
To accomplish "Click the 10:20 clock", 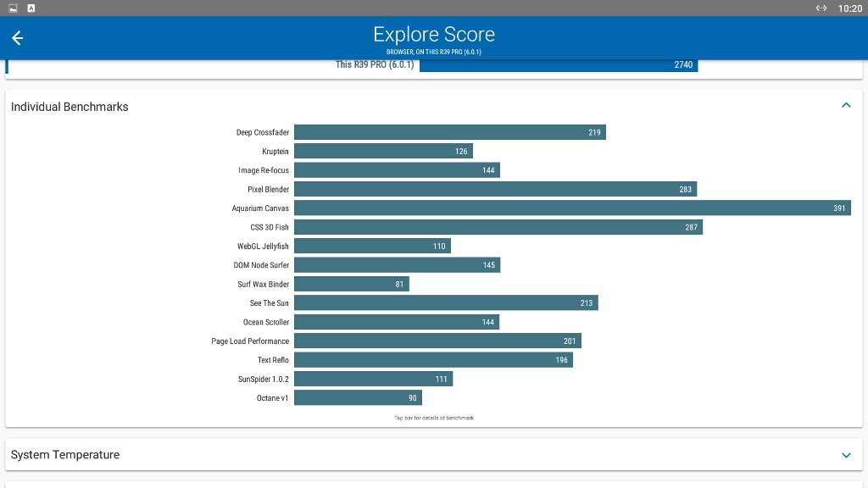I will tap(849, 8).
